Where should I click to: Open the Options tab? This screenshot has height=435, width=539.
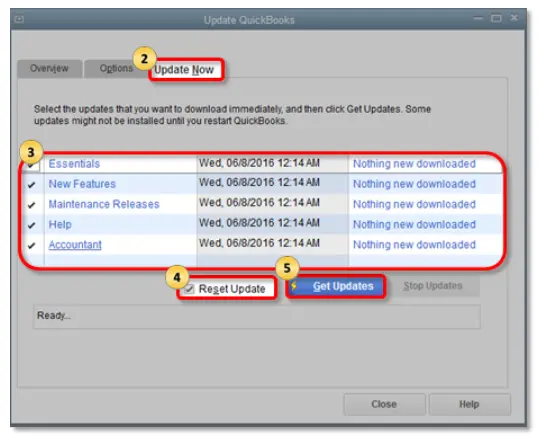pos(116,68)
